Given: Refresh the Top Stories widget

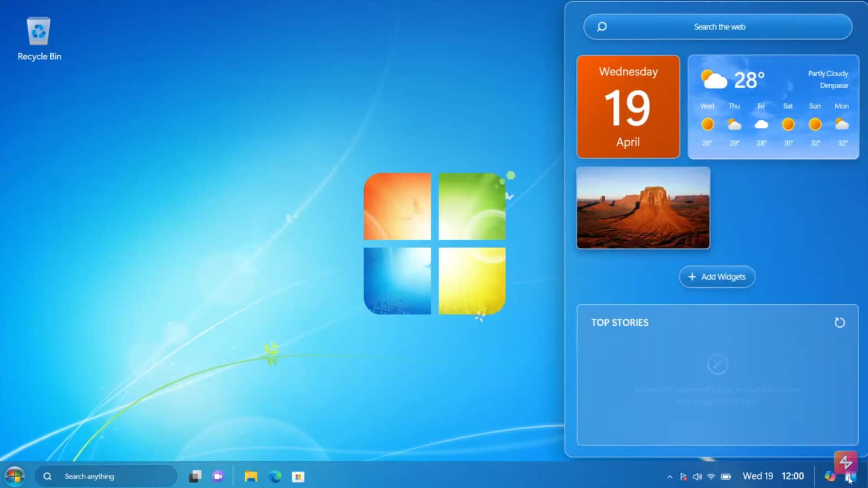Looking at the screenshot, I should coord(840,322).
